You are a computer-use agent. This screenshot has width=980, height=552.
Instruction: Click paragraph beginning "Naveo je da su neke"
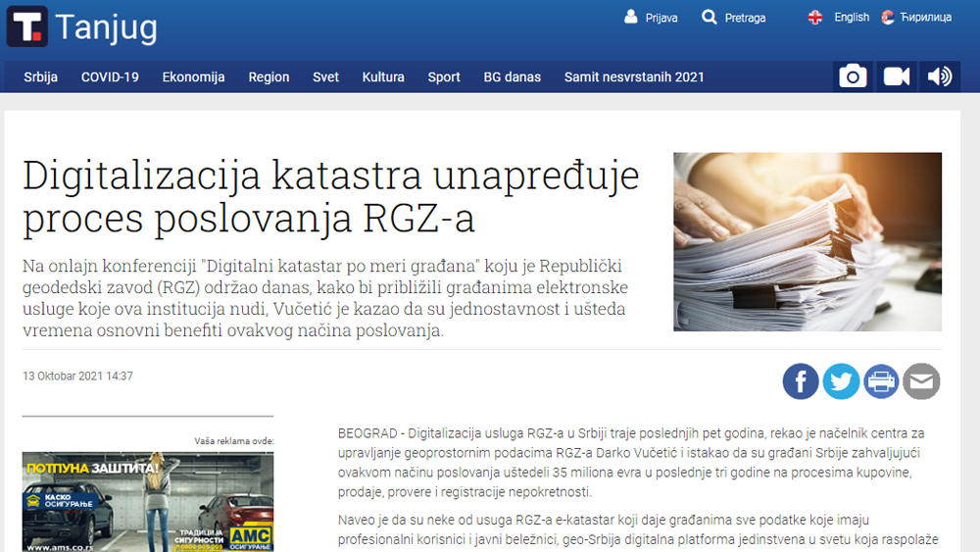pos(638,529)
